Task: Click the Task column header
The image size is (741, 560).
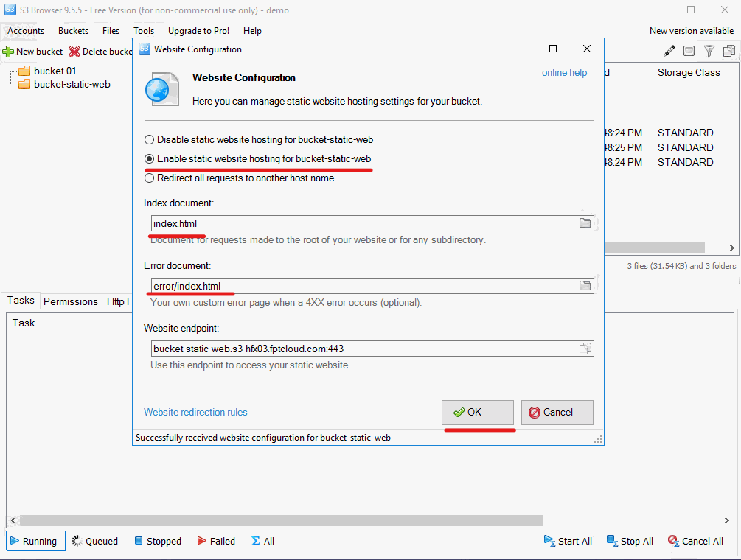Action: point(24,323)
